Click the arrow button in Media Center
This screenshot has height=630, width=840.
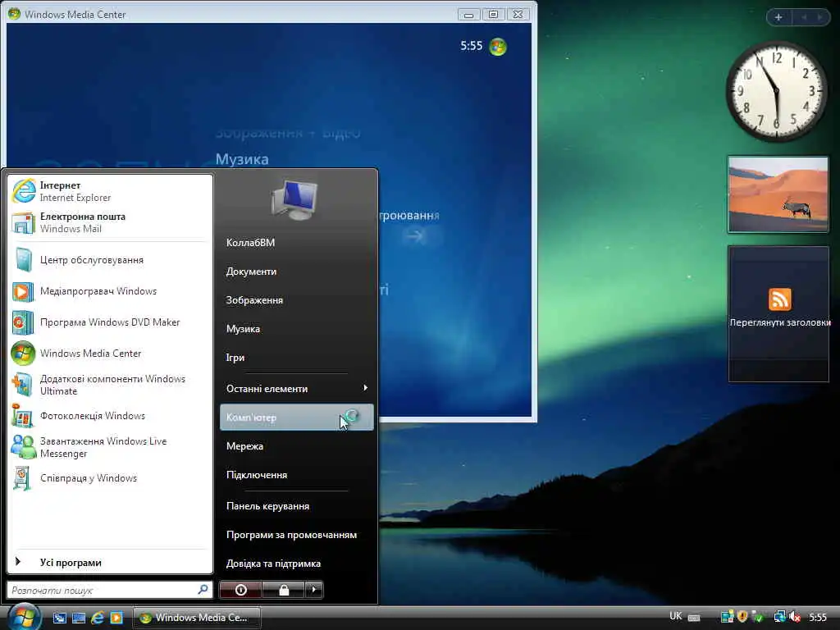tap(414, 235)
